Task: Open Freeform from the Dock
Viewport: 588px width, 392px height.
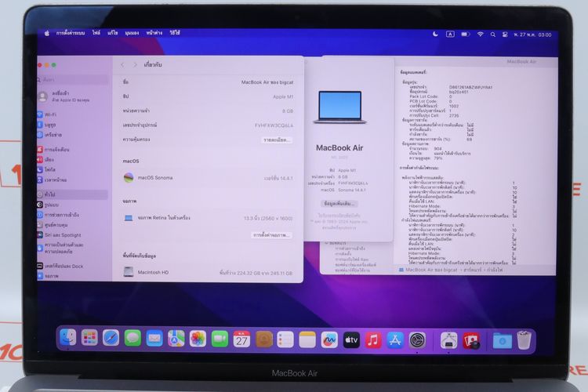Action: point(329,340)
